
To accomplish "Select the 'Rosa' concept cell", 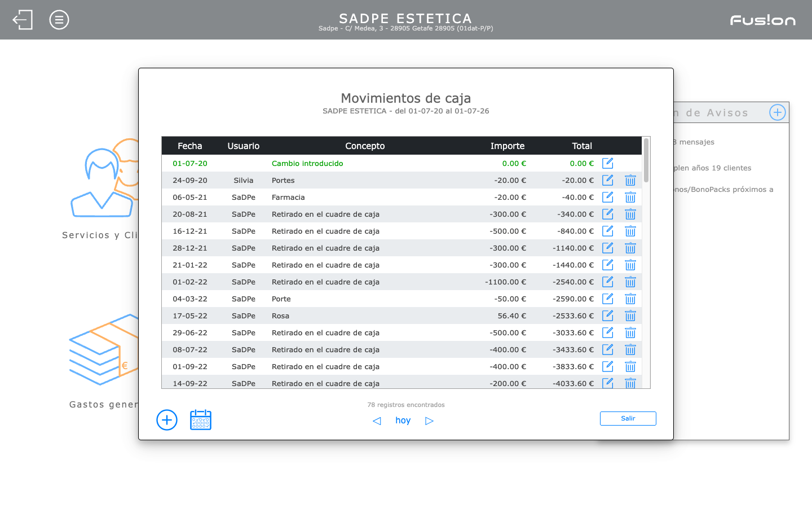I will coord(280,316).
